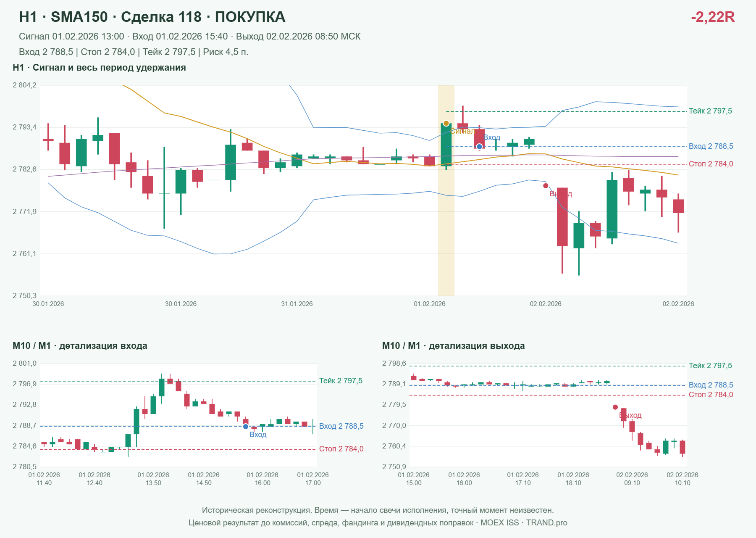
Task: Click the 2 798,6 axis label in exit chart
Action: (394, 364)
